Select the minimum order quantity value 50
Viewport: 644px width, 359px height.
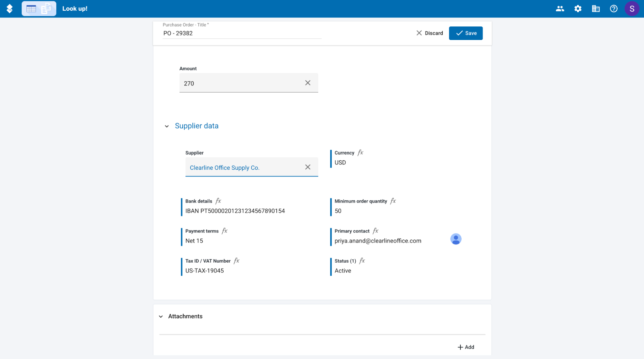[x=338, y=211]
